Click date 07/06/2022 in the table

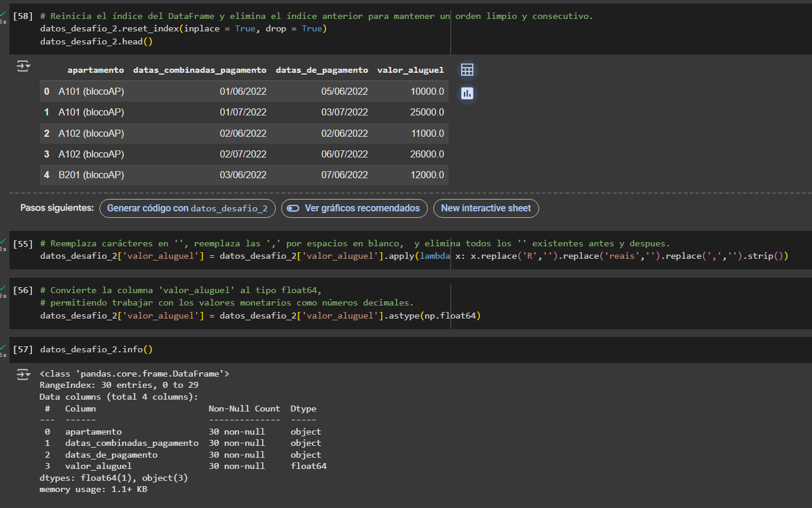pos(344,175)
